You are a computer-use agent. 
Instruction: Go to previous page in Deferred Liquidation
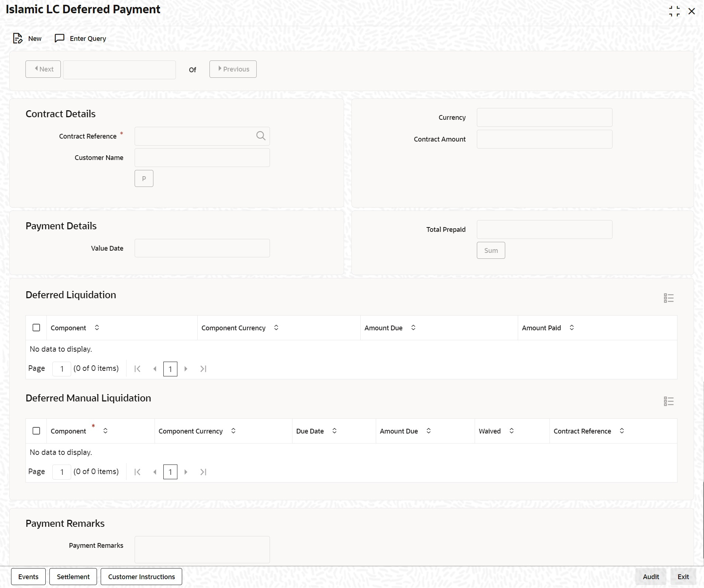[155, 369]
